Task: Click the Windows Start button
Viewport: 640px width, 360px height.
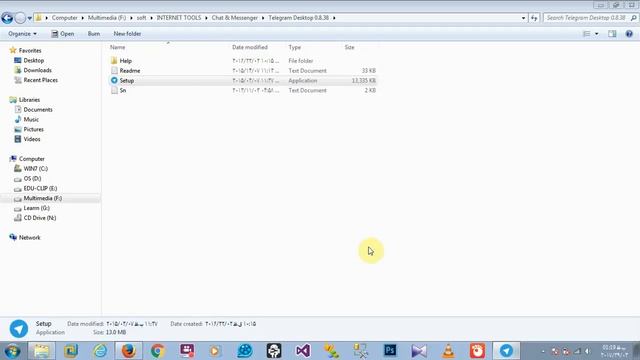Action: point(12,351)
